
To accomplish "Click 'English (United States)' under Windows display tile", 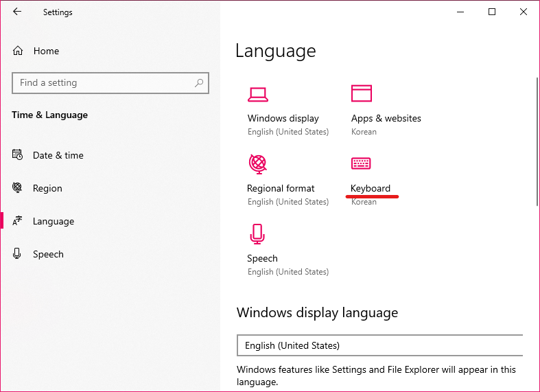I will pos(288,132).
